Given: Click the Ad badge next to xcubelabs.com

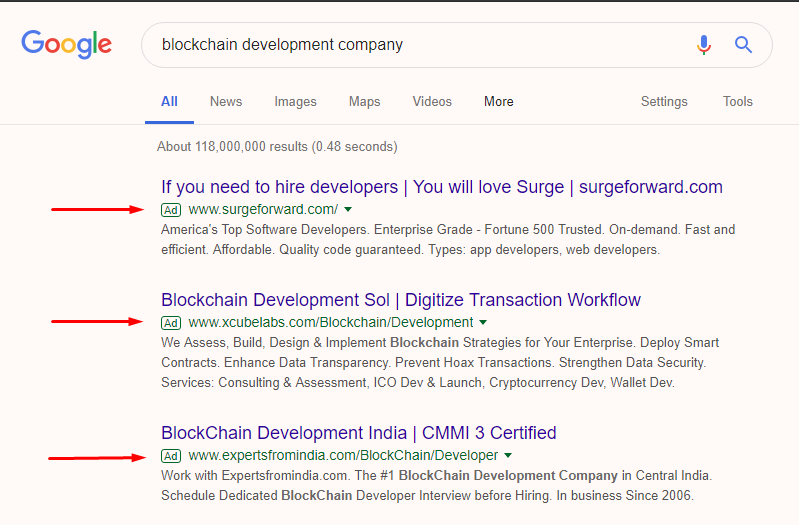Looking at the screenshot, I should 171,323.
